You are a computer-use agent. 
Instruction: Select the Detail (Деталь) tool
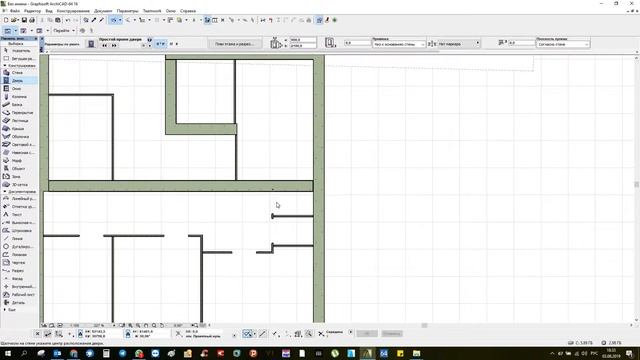19,303
